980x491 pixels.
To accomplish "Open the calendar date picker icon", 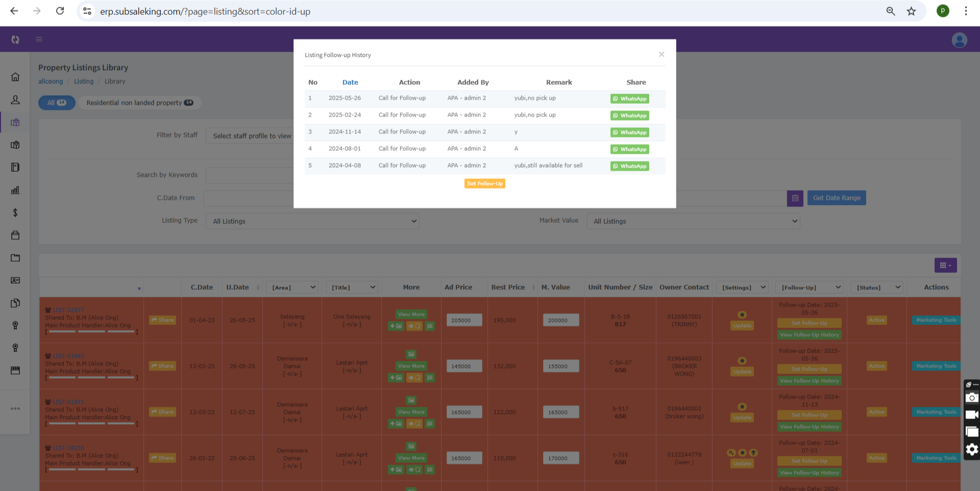I will [795, 198].
